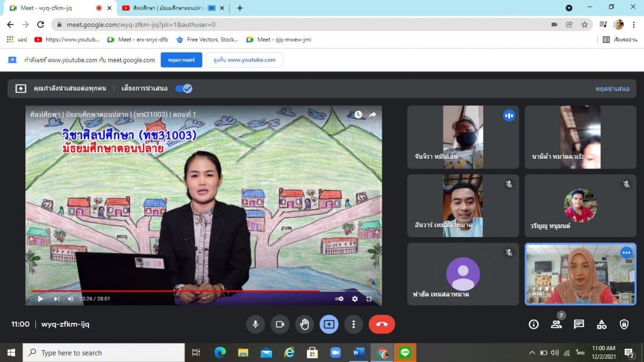Image resolution: width=644 pixels, height=362 pixels.
Task: Show the people list with 7 participants
Action: 556,324
